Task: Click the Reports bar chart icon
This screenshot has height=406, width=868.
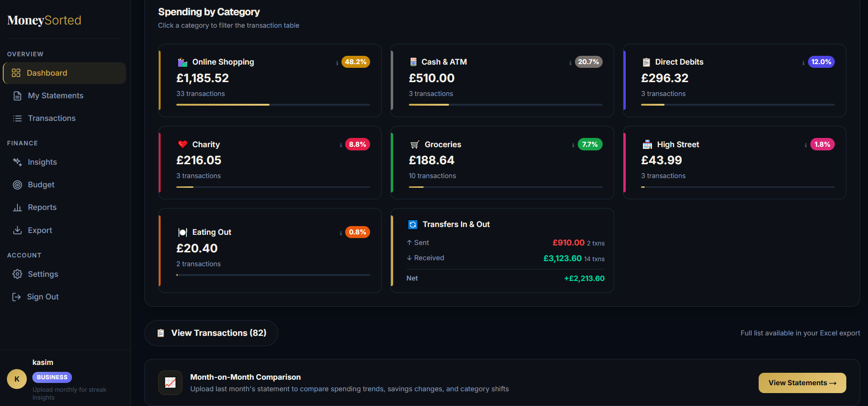Action: click(18, 207)
